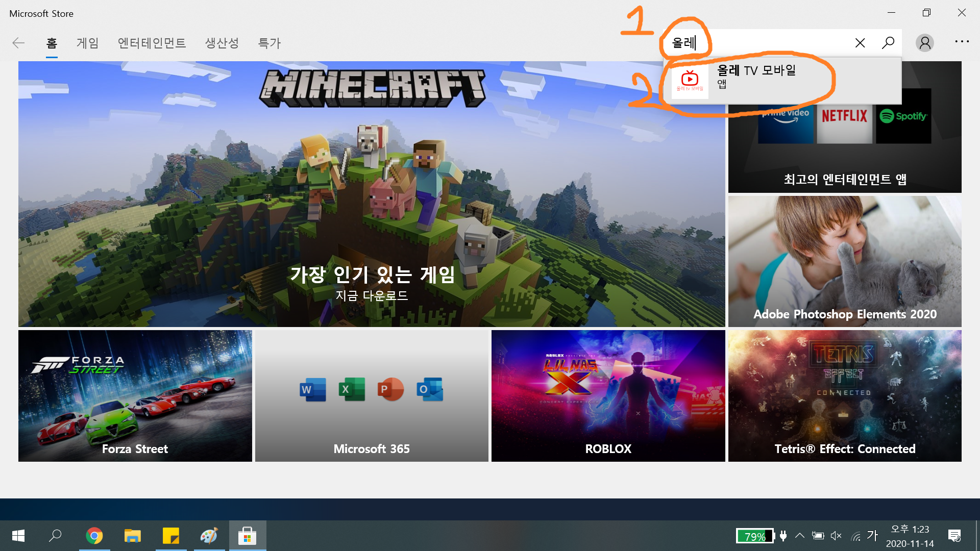Show hidden system tray icons
The height and width of the screenshot is (551, 980).
pyautogui.click(x=800, y=536)
